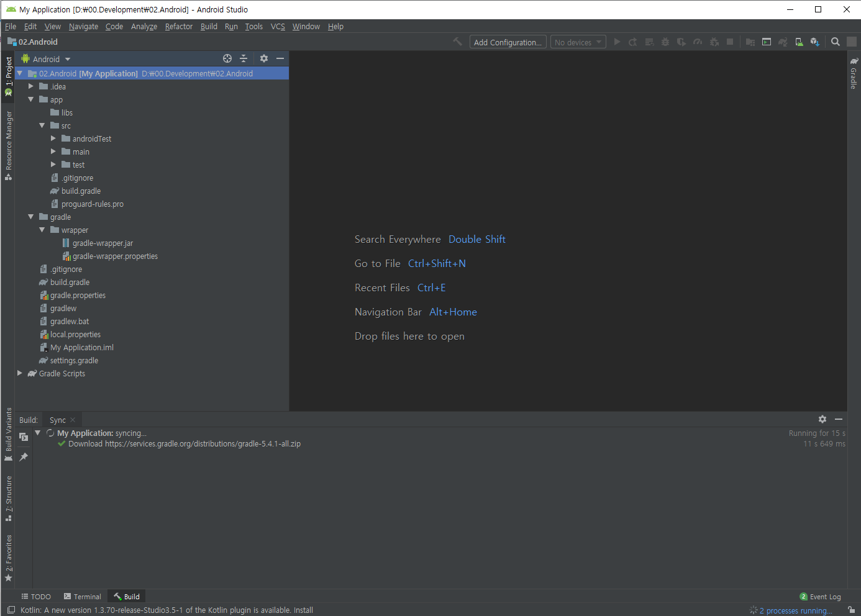Expand the androidTest folder
This screenshot has width=861, height=616.
coord(53,138)
